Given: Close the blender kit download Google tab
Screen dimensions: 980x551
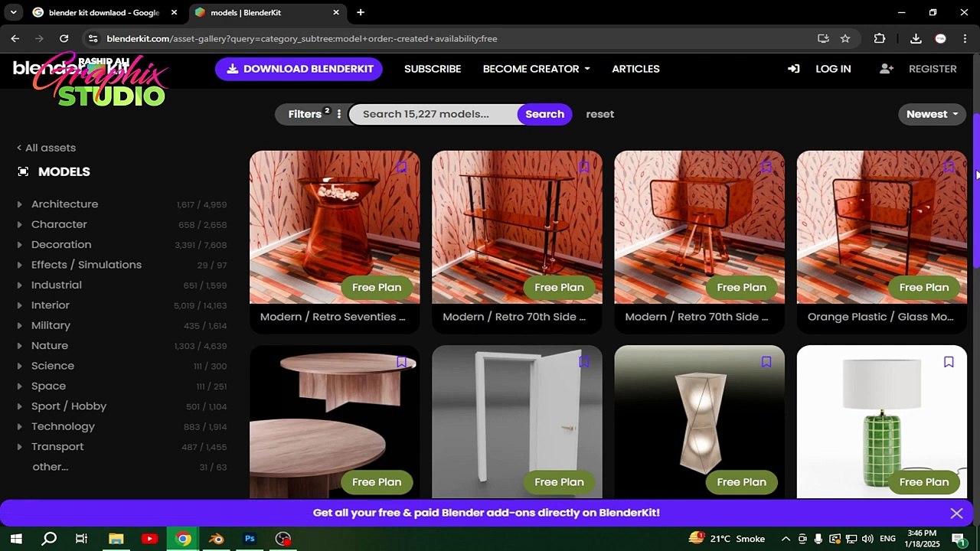Looking at the screenshot, I should click(x=174, y=12).
